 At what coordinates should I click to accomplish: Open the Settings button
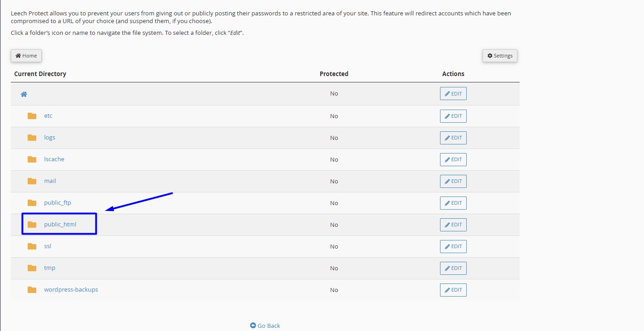tap(500, 56)
